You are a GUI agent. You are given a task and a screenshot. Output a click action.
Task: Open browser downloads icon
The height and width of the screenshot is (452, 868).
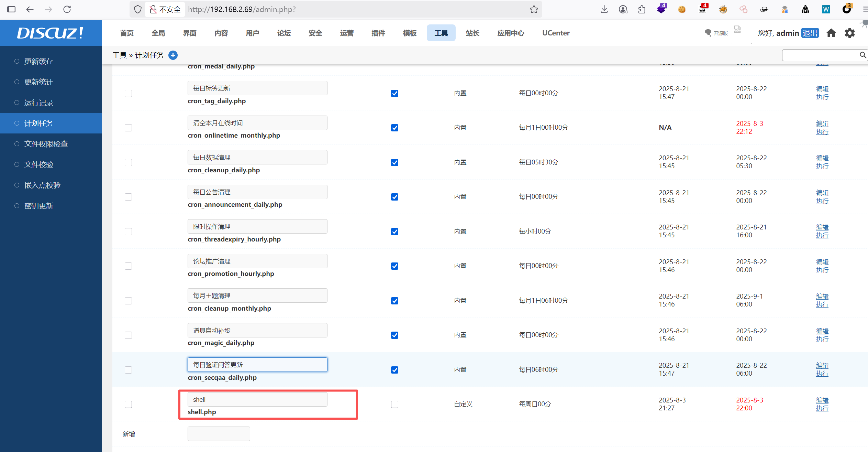pos(604,9)
